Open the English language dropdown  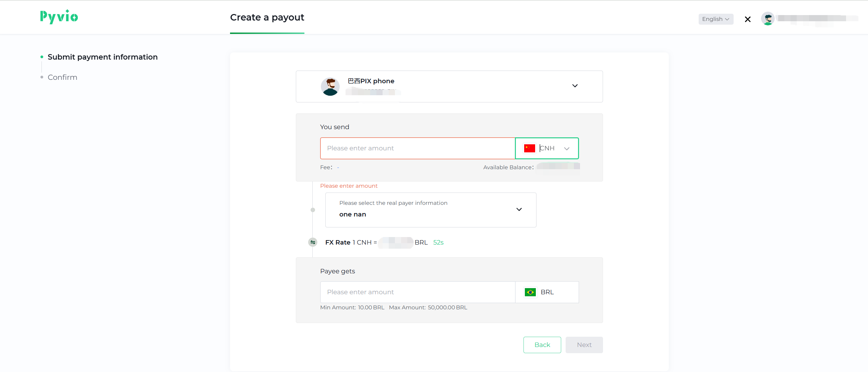716,19
